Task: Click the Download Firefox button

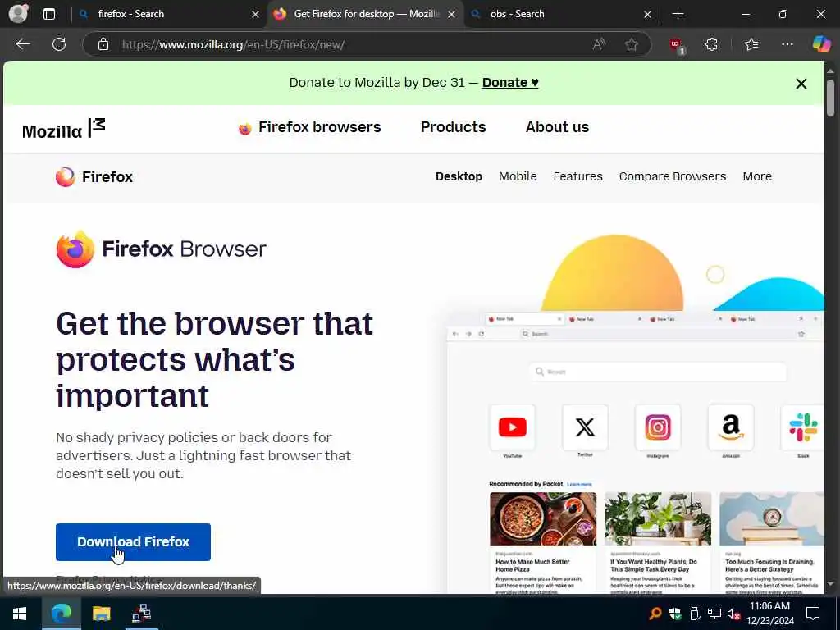Action: [133, 542]
